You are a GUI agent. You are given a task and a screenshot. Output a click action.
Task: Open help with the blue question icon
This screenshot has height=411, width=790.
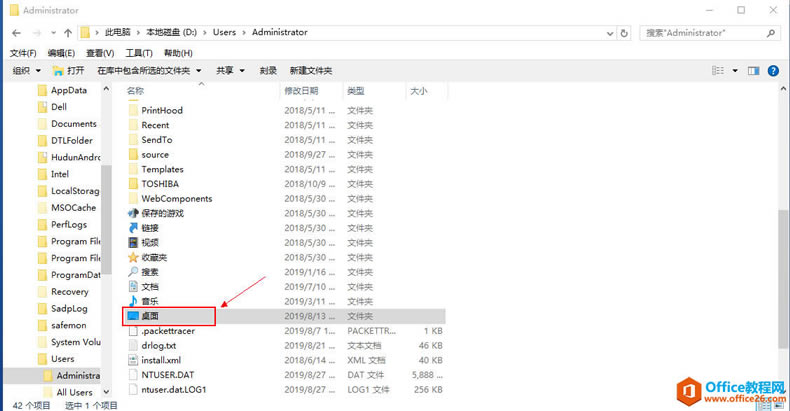(x=773, y=71)
